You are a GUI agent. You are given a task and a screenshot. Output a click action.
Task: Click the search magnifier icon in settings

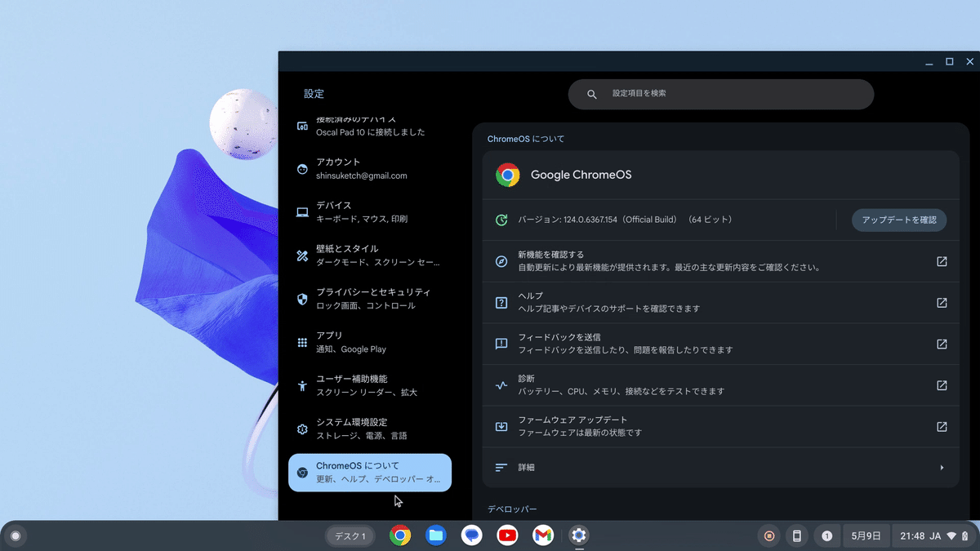[x=592, y=94]
